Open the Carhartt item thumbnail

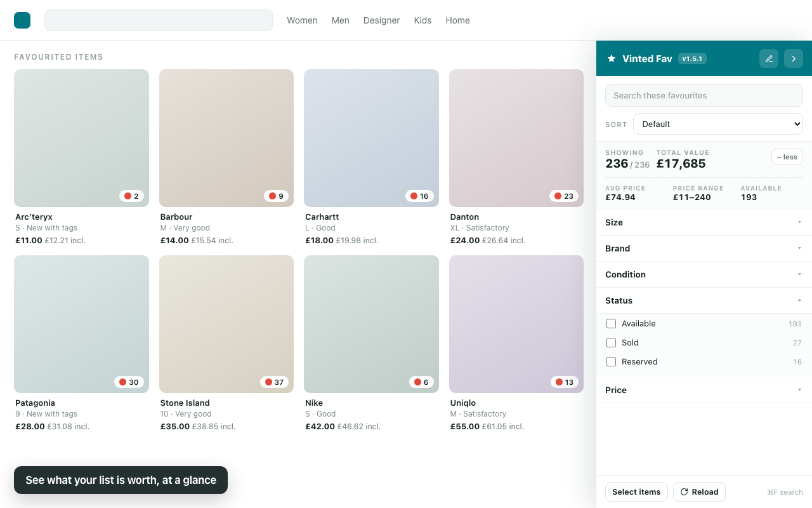[x=372, y=138]
